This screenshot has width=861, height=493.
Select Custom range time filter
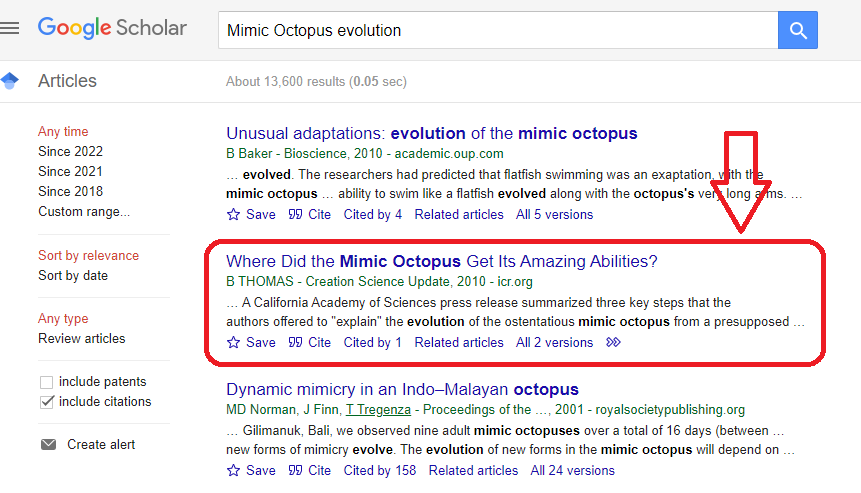(84, 211)
